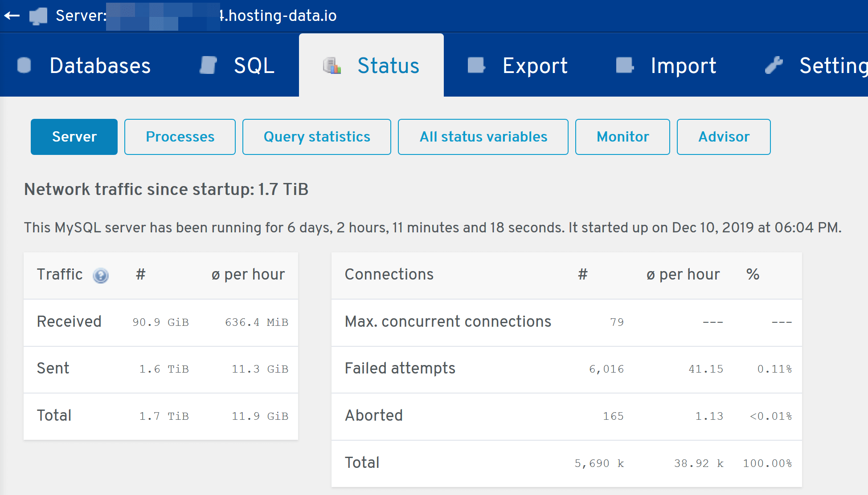Open the Import tab
This screenshot has width=868, height=495.
(666, 65)
